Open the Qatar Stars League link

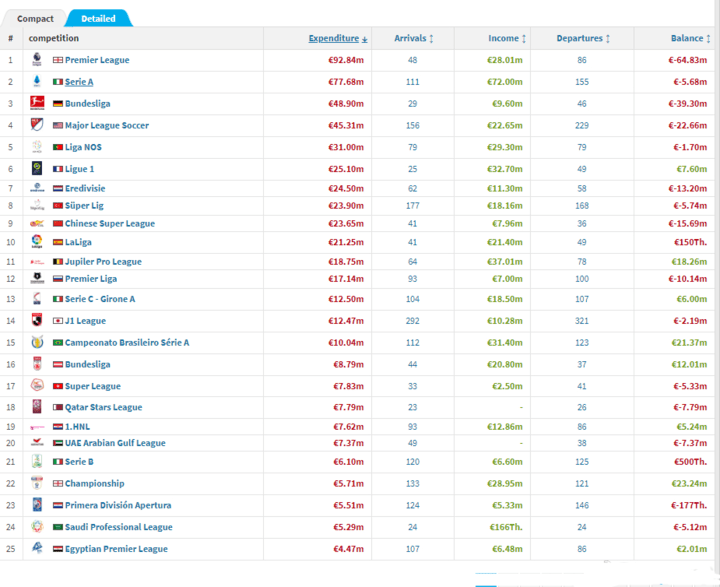pos(103,407)
